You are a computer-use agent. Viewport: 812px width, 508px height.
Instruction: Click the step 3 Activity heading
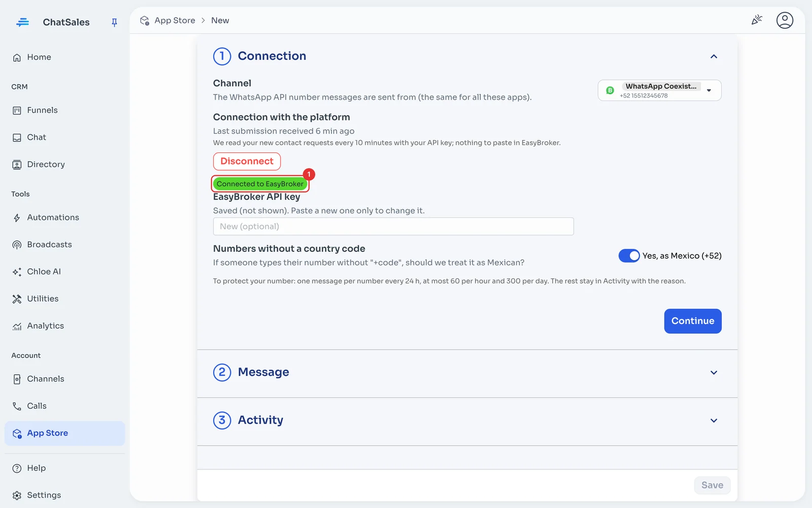coord(260,420)
